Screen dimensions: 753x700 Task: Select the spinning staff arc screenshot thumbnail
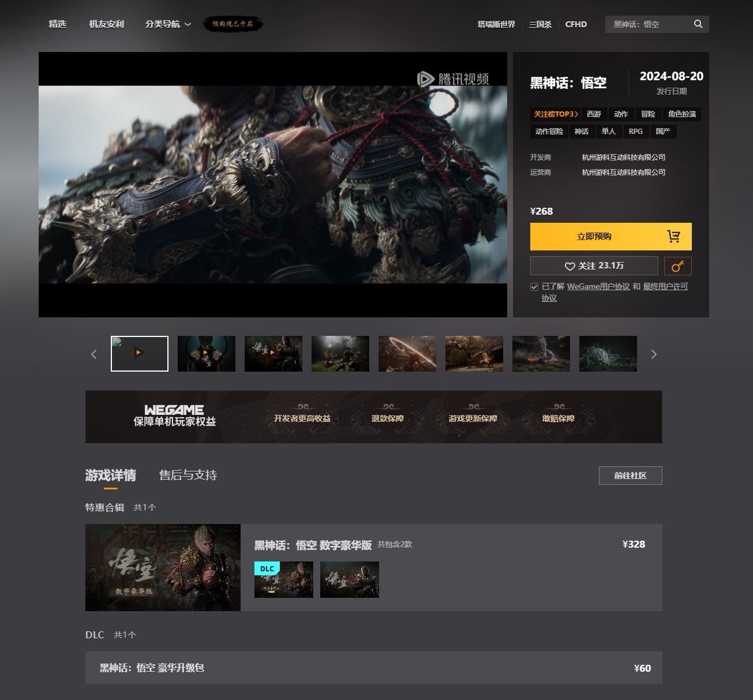click(407, 354)
